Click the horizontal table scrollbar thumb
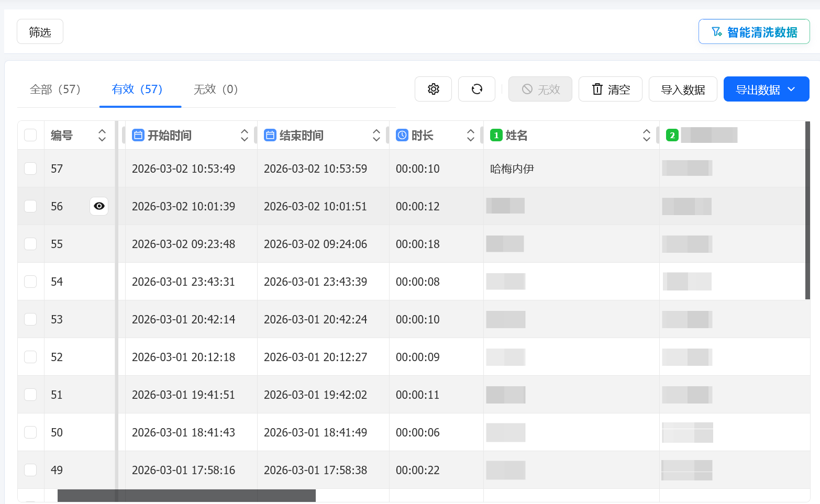The image size is (820, 504). [186, 496]
